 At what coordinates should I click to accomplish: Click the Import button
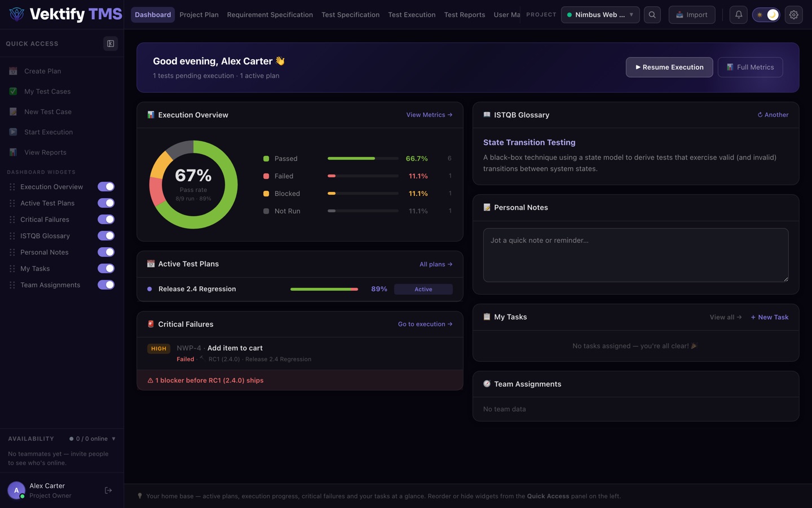[x=692, y=15]
